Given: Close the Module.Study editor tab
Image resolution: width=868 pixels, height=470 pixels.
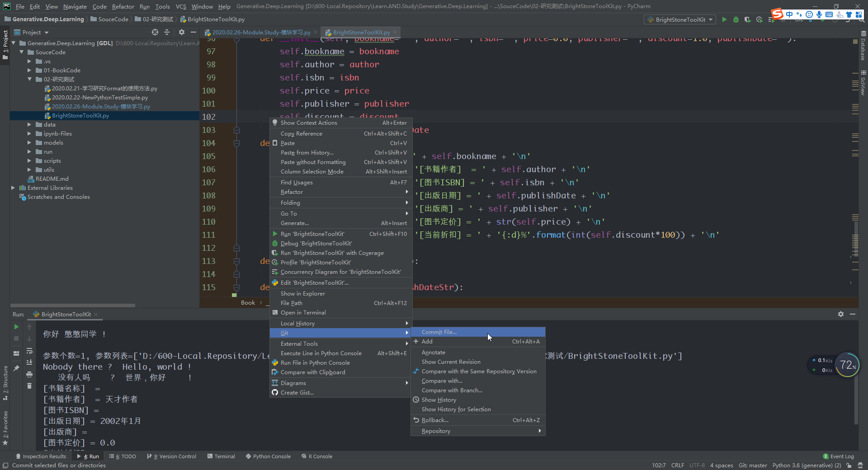Looking at the screenshot, I should pos(316,32).
